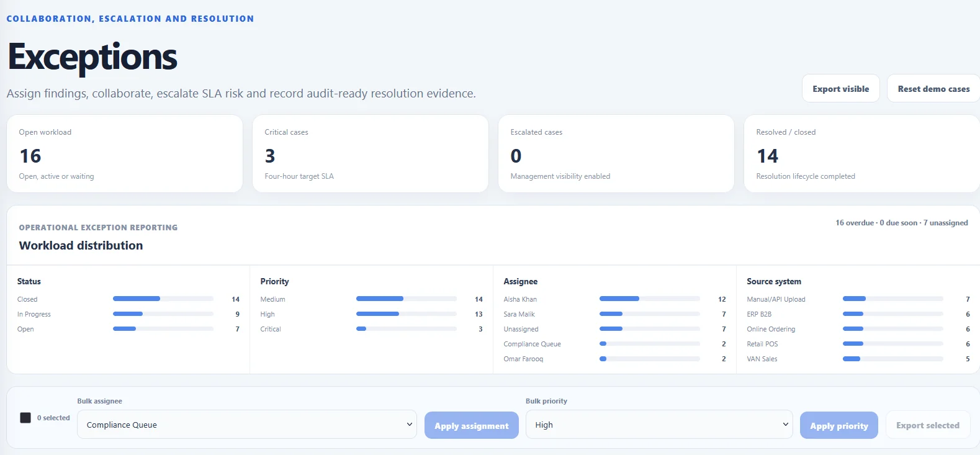Click the 'In Progress' status label

click(34, 314)
